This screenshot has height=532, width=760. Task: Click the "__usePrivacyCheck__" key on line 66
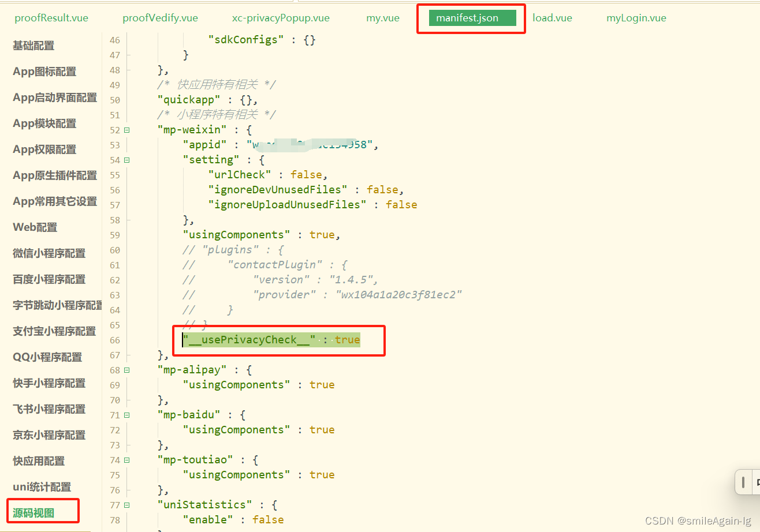(249, 340)
